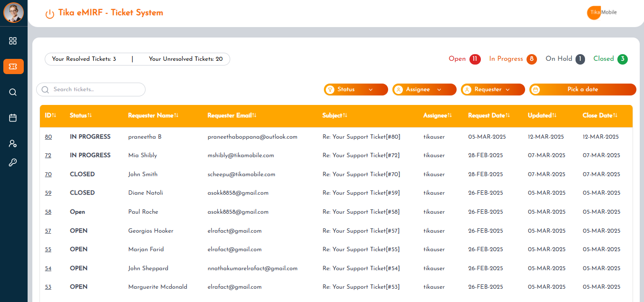Viewport: 644px width, 302px height.
Task: Filter by On Hold tickets count
Action: [565, 59]
